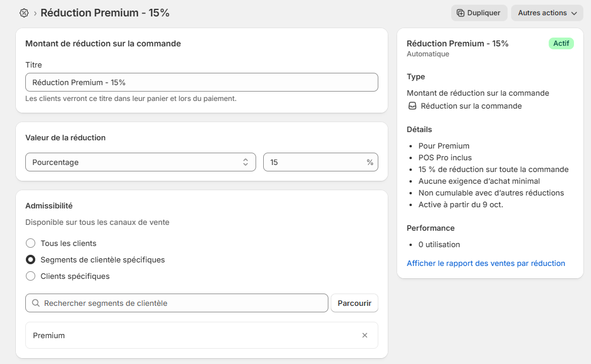
Task: Click the breadcrumb chevron before the page title
Action: 35,13
